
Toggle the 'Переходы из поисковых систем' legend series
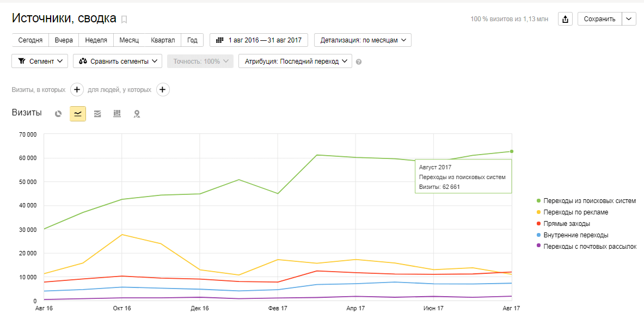[589, 201]
